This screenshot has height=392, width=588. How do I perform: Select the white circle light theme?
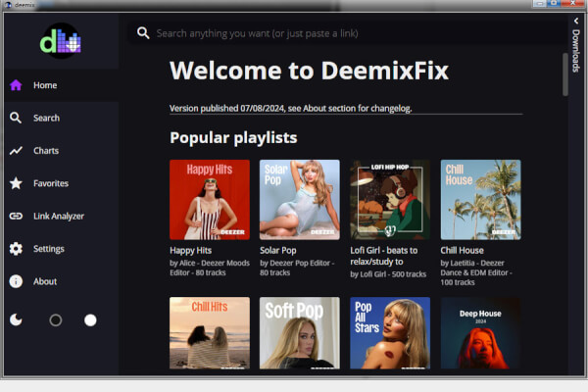[x=90, y=320]
